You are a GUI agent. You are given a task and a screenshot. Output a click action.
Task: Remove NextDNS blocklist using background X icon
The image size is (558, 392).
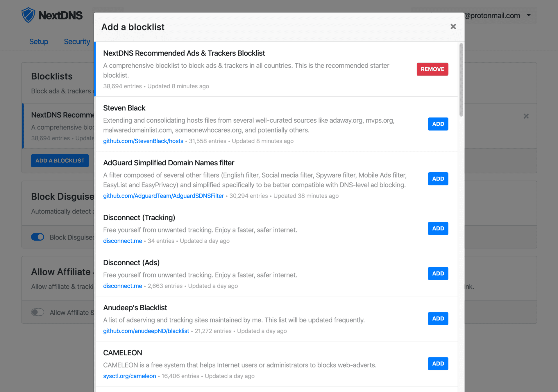pos(526,116)
